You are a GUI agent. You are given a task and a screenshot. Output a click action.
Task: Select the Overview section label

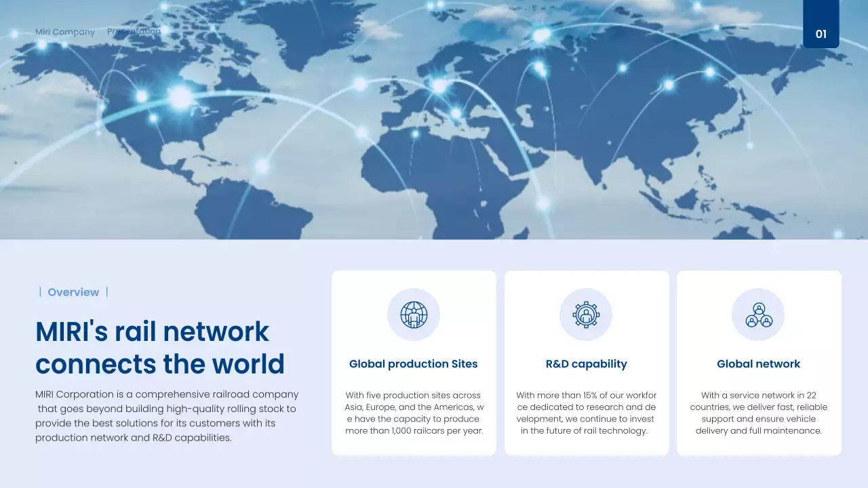73,292
